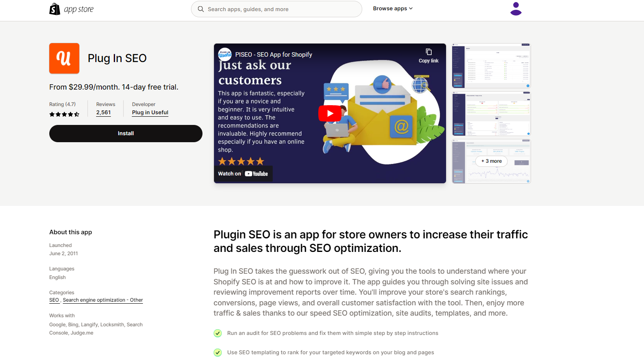Click the Plug In SEO app icon
The height and width of the screenshot is (360, 644).
click(x=64, y=58)
